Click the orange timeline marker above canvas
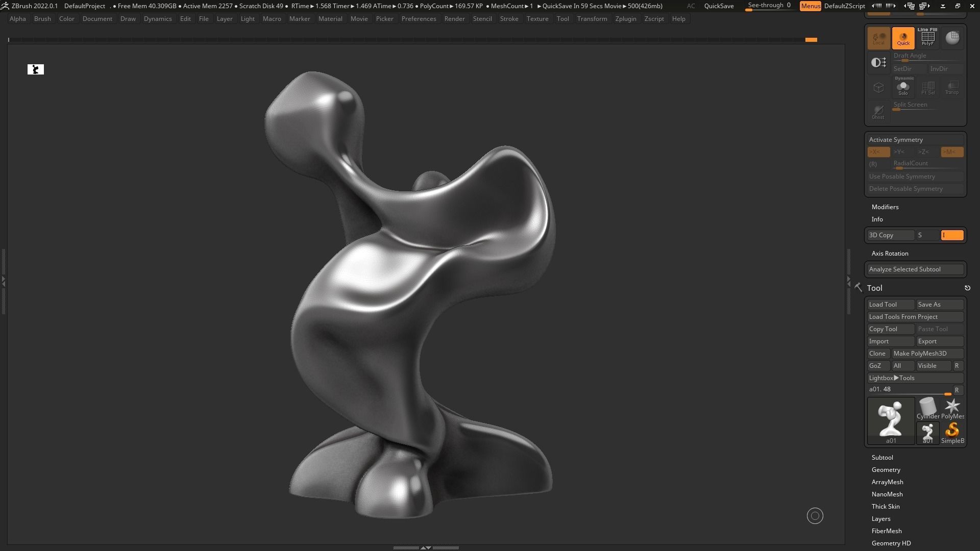 pyautogui.click(x=811, y=40)
